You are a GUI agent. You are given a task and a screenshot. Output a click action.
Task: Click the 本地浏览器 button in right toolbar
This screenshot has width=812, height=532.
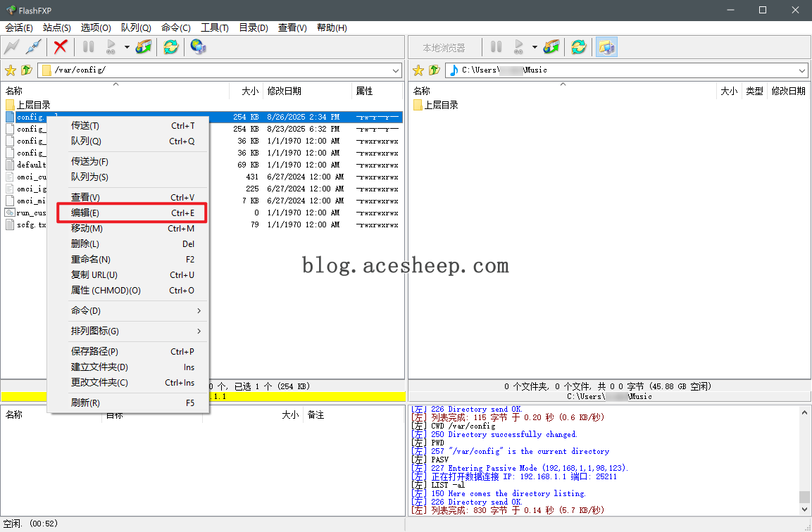[444, 48]
